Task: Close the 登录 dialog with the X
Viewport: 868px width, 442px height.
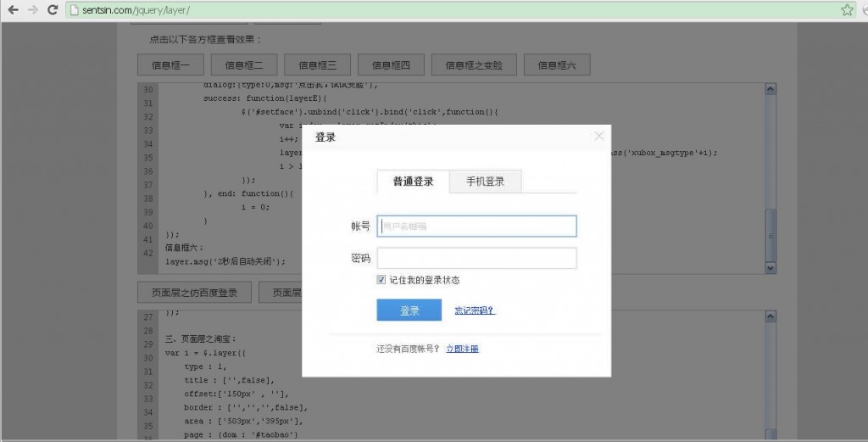Action: [x=599, y=136]
